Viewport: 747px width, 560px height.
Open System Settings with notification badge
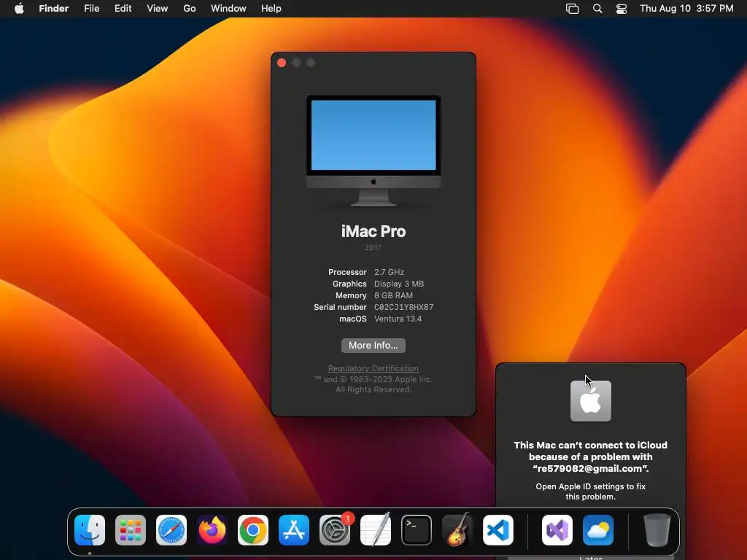pyautogui.click(x=335, y=530)
